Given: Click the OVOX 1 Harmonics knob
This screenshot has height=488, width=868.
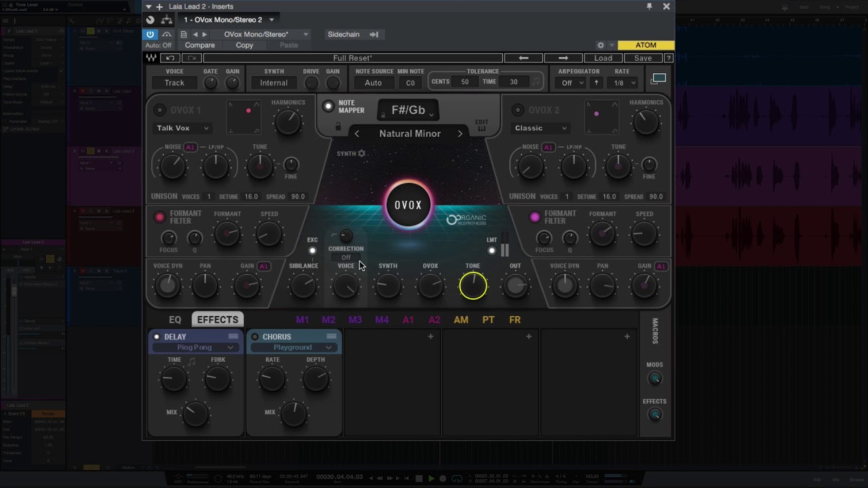Looking at the screenshot, I should point(288,122).
